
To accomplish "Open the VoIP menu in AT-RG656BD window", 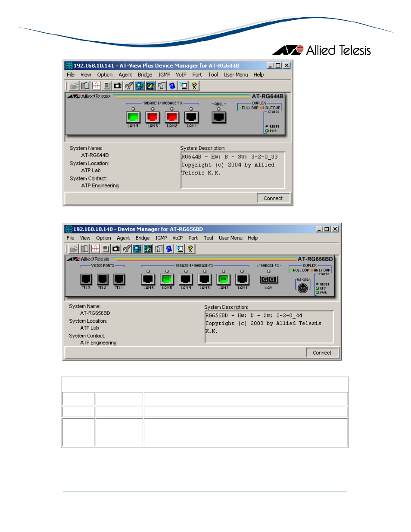I will [x=177, y=238].
